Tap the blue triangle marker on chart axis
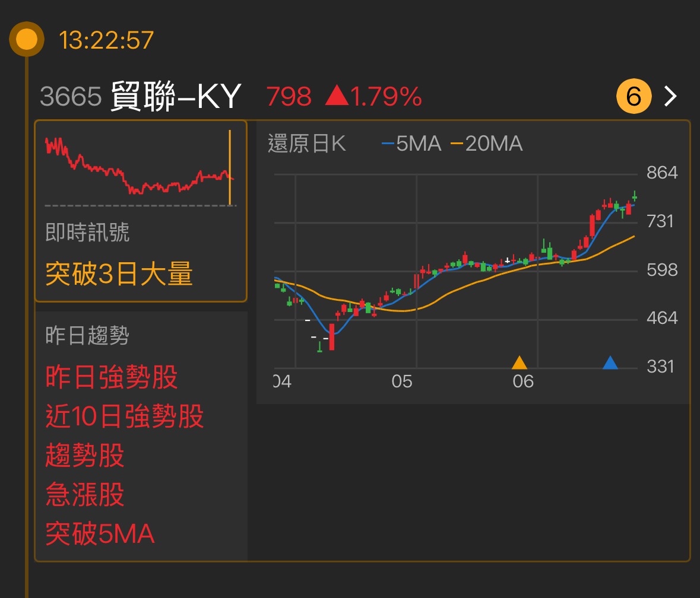This screenshot has width=700, height=598. coord(610,362)
